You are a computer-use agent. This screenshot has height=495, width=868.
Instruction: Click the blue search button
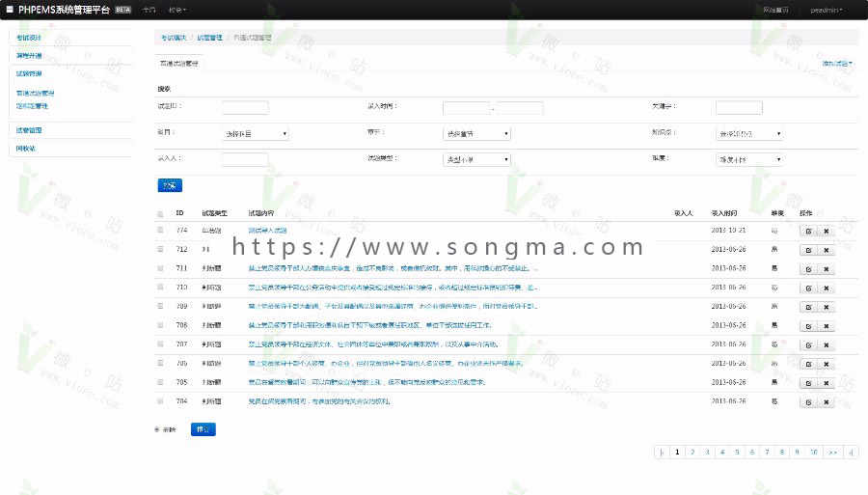170,185
